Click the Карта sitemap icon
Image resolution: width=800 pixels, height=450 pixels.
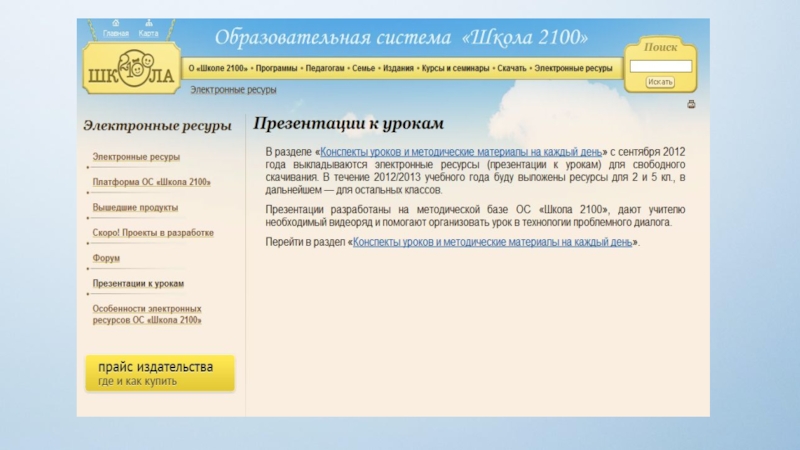pos(148,23)
